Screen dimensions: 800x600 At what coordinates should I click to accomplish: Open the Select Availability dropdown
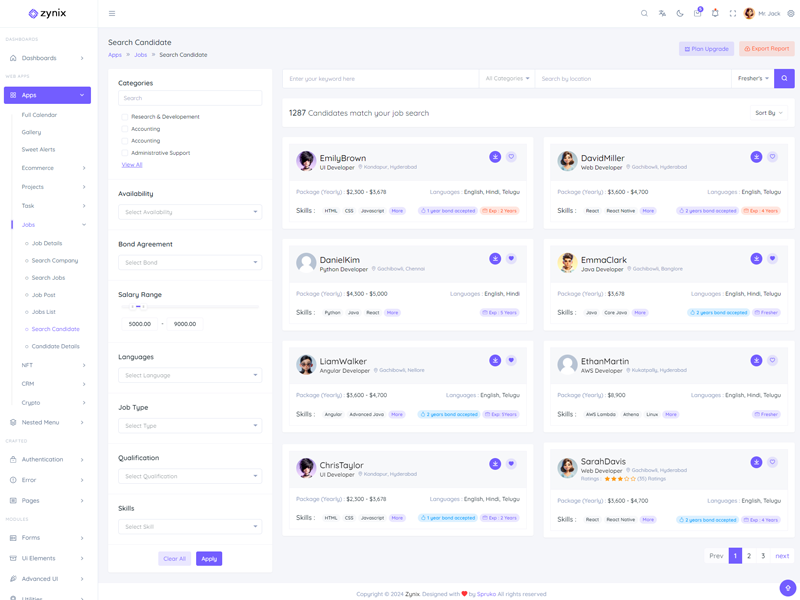[x=190, y=212]
